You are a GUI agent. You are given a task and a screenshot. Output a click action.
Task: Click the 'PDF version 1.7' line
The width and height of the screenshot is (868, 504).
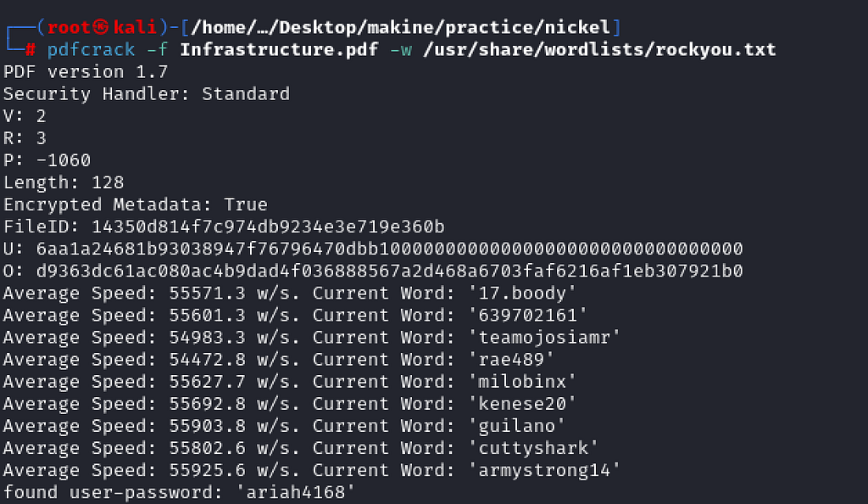86,71
